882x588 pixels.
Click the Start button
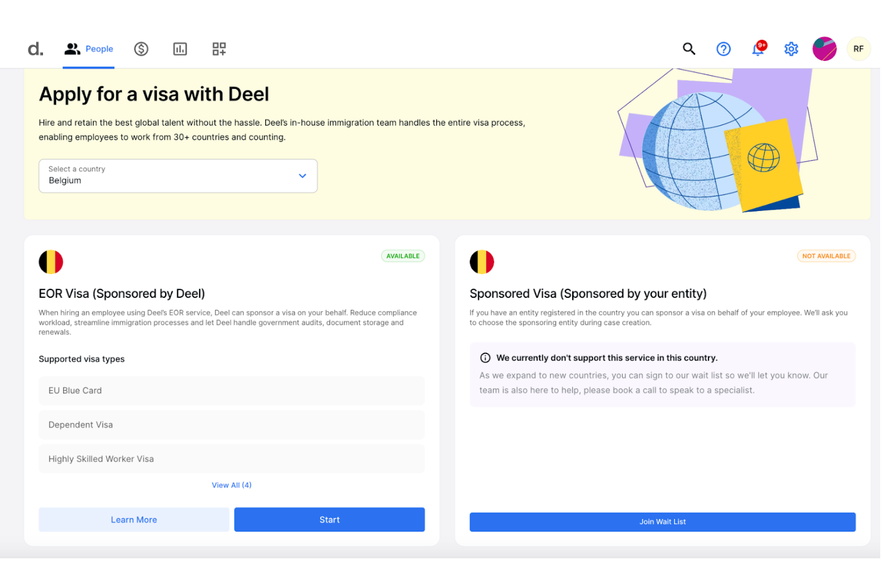(x=330, y=519)
